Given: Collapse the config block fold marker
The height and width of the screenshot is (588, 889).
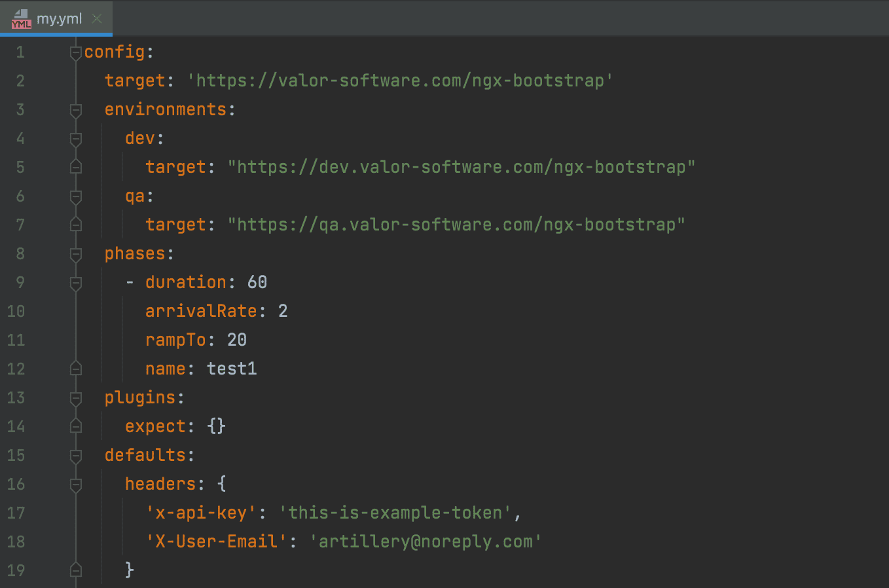Looking at the screenshot, I should [x=76, y=52].
